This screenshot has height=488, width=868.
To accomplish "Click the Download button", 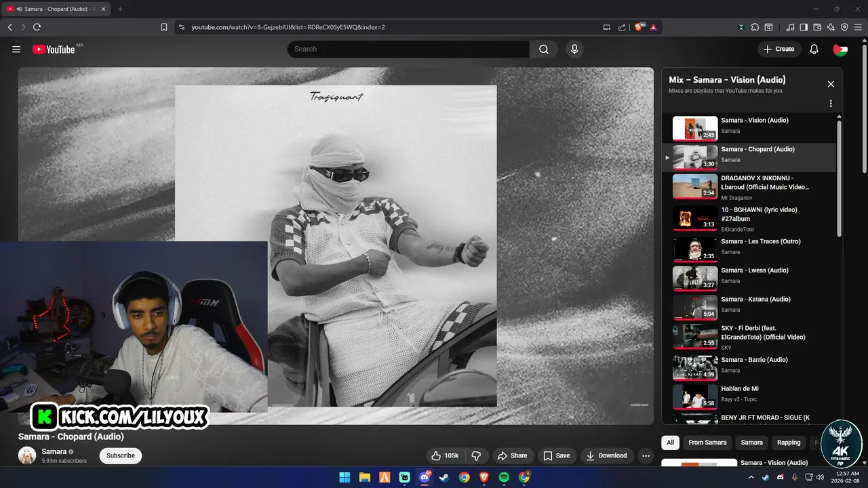I will [x=607, y=455].
